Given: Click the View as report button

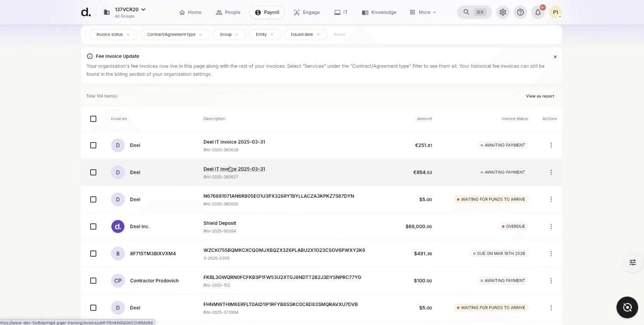Looking at the screenshot, I should (540, 96).
